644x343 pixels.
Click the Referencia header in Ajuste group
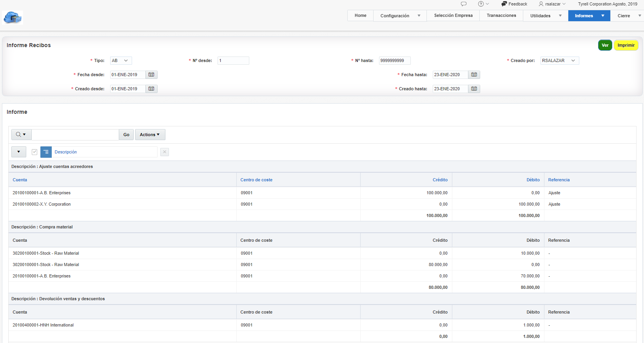pos(559,180)
